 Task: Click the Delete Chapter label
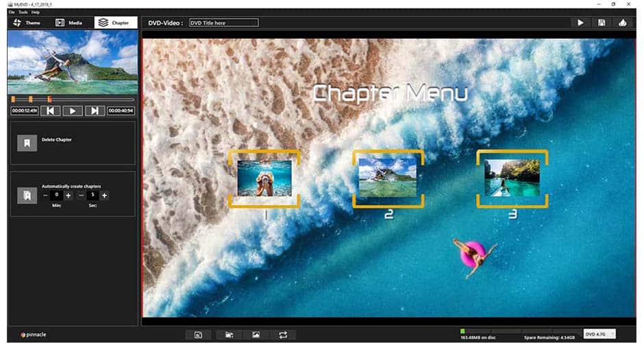click(57, 140)
